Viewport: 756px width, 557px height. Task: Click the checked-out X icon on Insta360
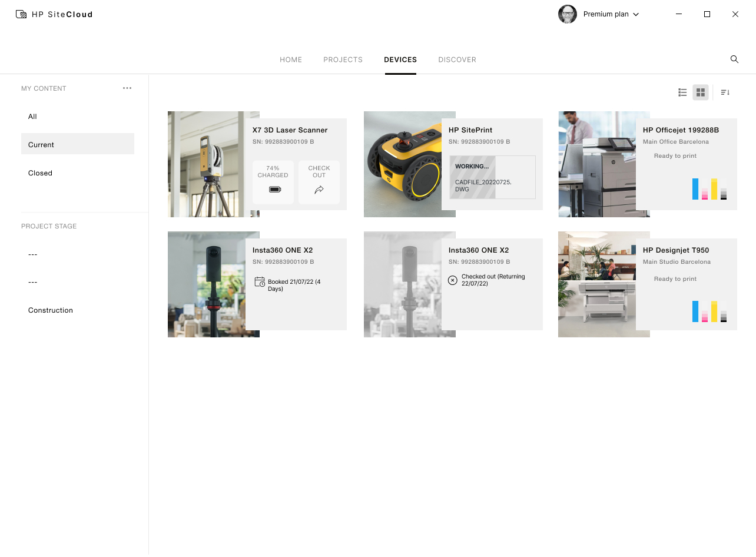(453, 280)
